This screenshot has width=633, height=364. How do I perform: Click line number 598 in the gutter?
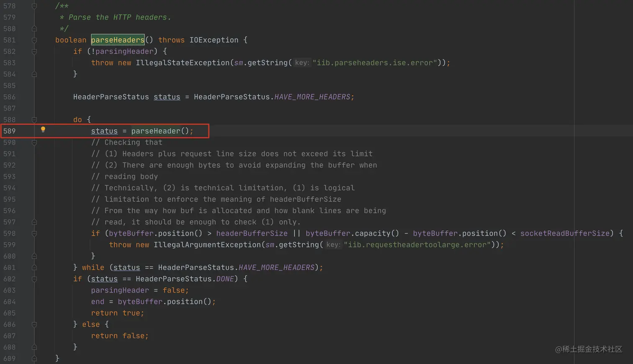click(9, 233)
